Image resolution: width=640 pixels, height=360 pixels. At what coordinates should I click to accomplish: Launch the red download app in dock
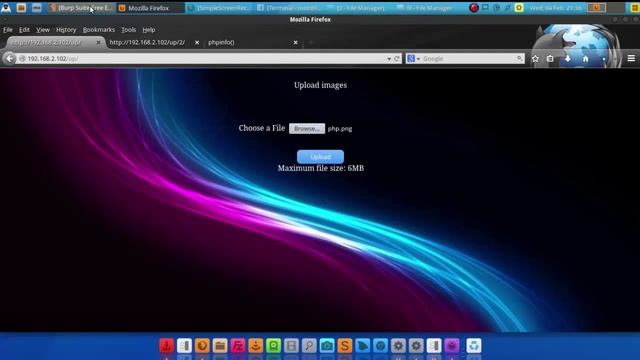(x=167, y=346)
